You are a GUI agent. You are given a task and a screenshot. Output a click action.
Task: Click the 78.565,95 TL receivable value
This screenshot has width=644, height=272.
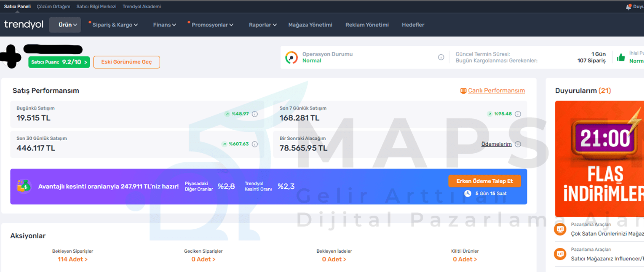tap(303, 148)
